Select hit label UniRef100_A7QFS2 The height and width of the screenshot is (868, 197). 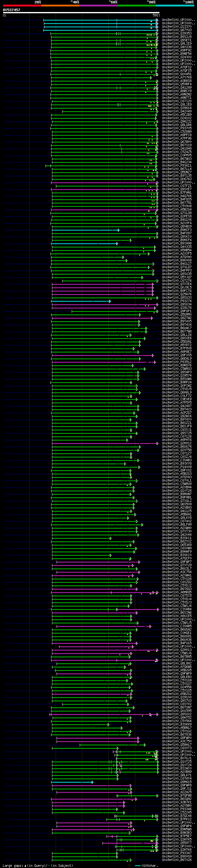coord(177,67)
